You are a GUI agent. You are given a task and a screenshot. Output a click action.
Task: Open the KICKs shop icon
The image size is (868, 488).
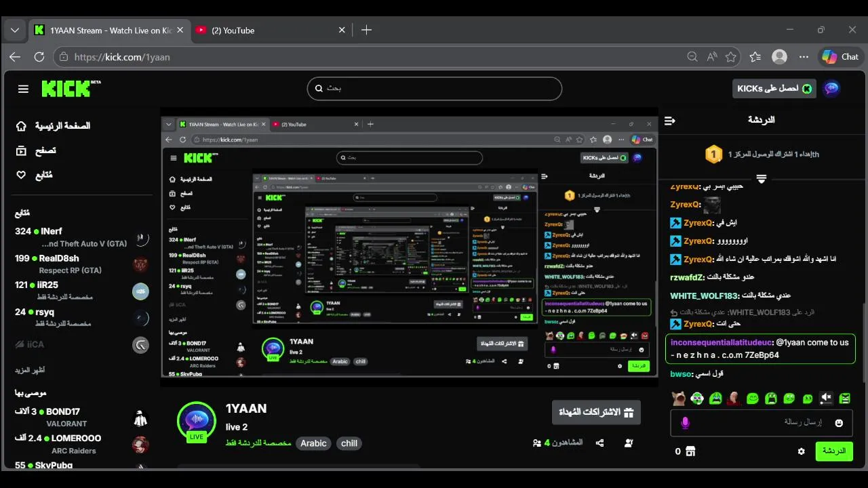pyautogui.click(x=690, y=451)
